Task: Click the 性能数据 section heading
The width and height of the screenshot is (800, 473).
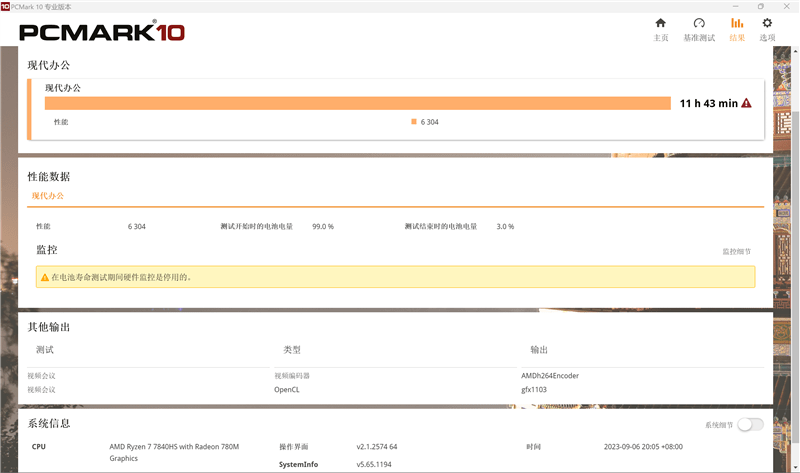Action: [x=49, y=177]
